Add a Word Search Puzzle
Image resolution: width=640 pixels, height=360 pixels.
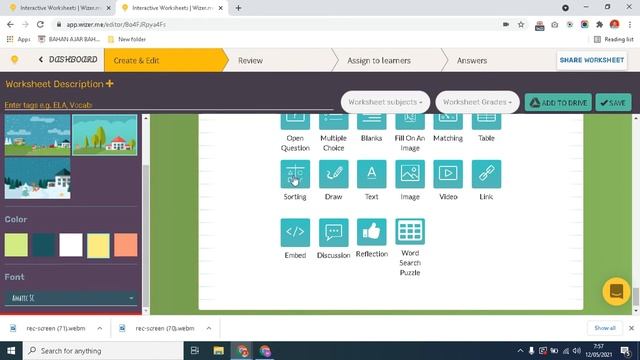pyautogui.click(x=410, y=232)
